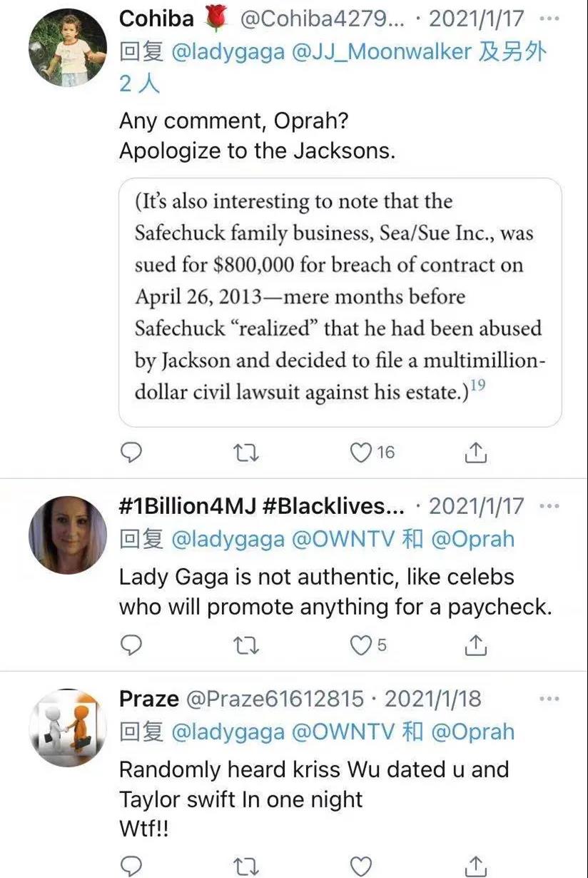The image size is (588, 878).
Task: Retweet Praze's kriss Wu tweet
Action: point(246,865)
